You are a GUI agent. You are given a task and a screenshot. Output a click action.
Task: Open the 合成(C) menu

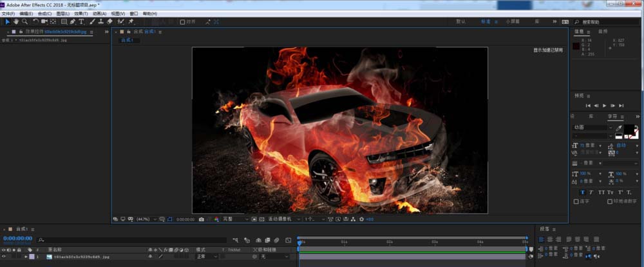click(x=44, y=13)
